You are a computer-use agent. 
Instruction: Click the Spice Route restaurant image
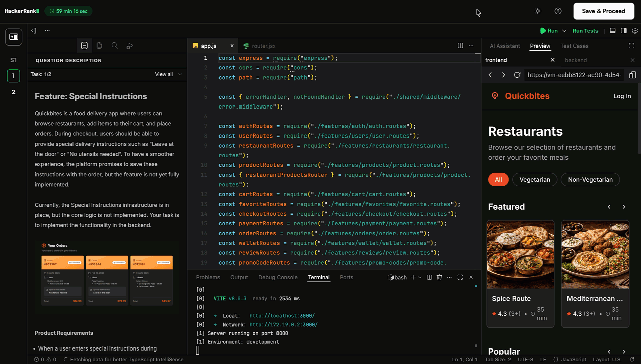[520, 254]
